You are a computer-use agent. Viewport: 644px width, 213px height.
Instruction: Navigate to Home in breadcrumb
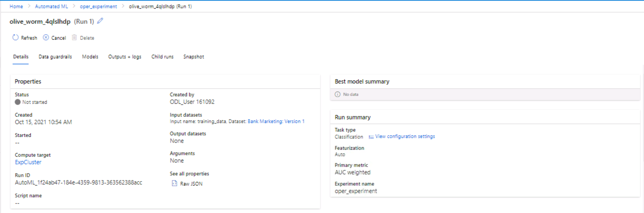(x=16, y=6)
